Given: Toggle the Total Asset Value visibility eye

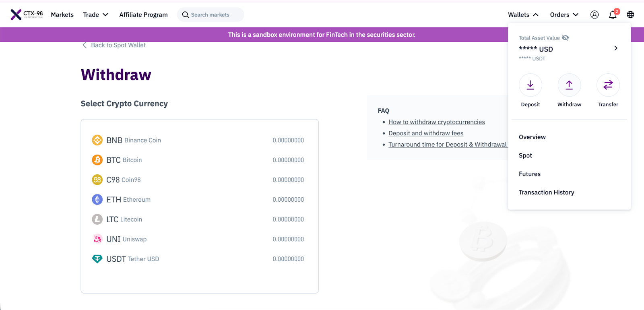Looking at the screenshot, I should tap(565, 38).
